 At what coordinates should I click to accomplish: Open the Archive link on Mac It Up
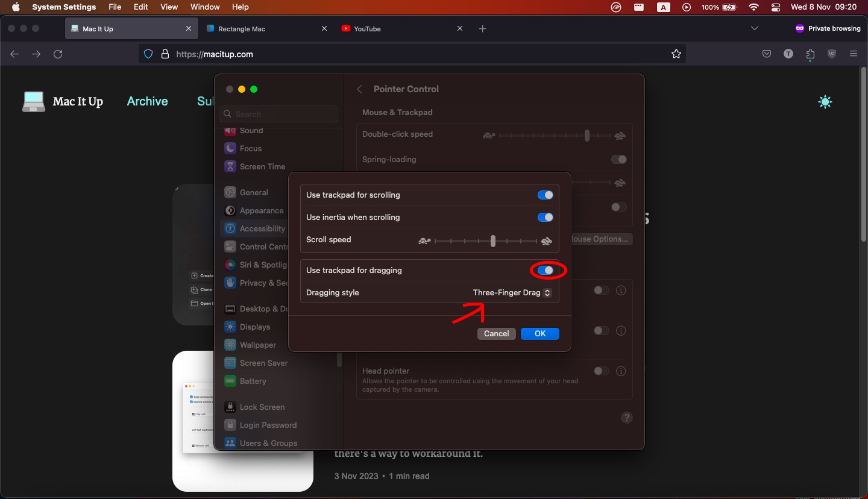pos(147,101)
